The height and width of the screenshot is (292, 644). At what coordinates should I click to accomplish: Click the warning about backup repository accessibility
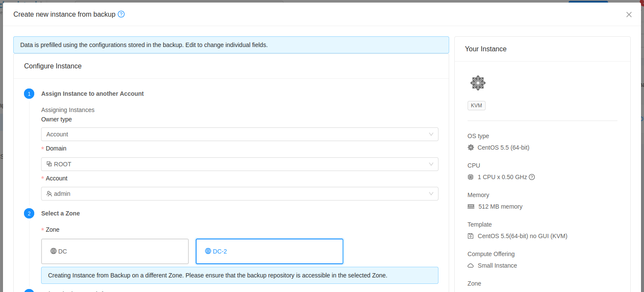click(x=239, y=275)
